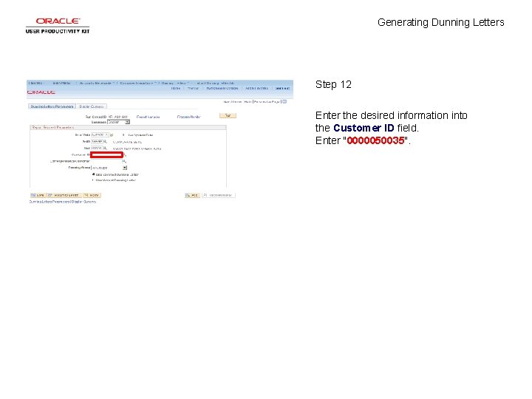The image size is (532, 399).
Task: Click the Unit input field
Action: pyautogui.click(x=97, y=149)
